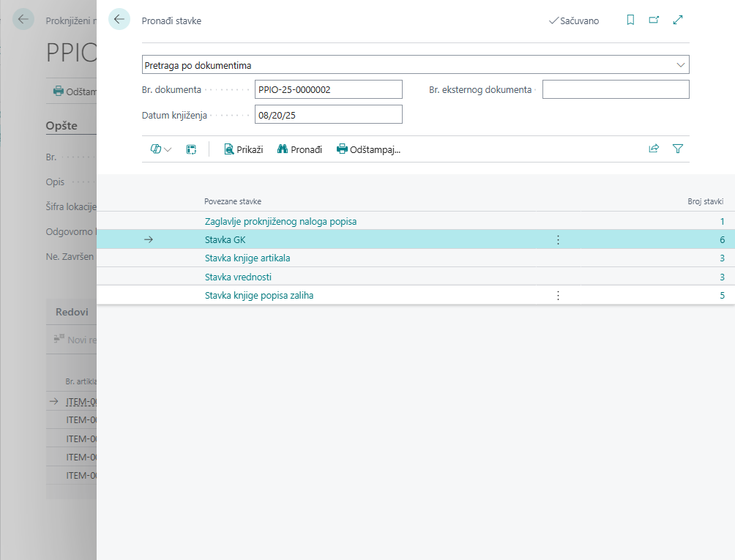Click the Copilot icon in the toolbar

[155, 149]
